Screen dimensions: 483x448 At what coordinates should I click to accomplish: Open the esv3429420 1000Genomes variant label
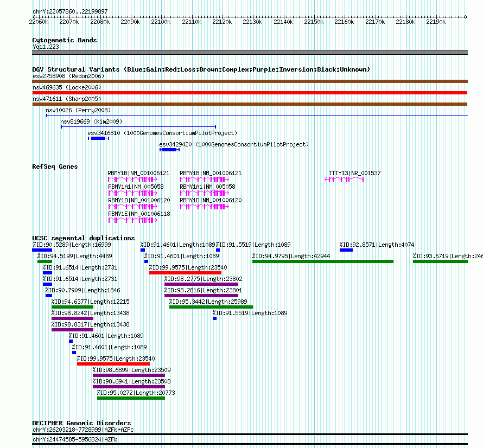(x=234, y=144)
